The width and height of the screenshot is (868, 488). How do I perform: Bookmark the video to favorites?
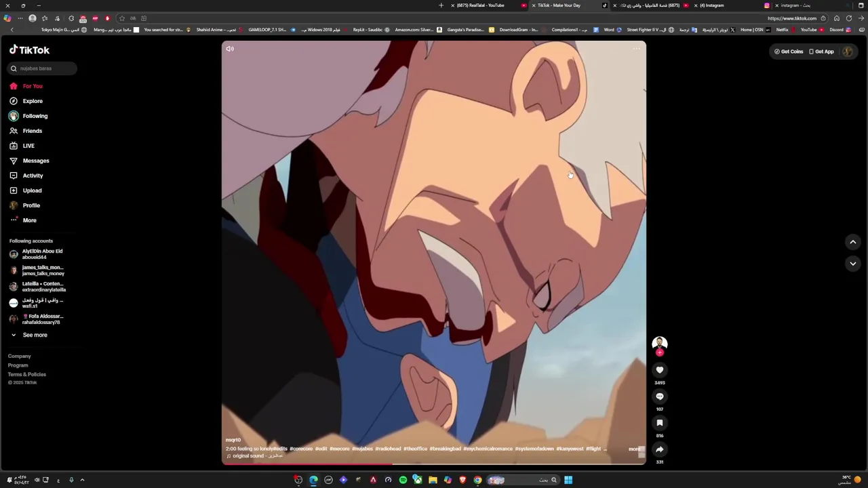point(659,423)
